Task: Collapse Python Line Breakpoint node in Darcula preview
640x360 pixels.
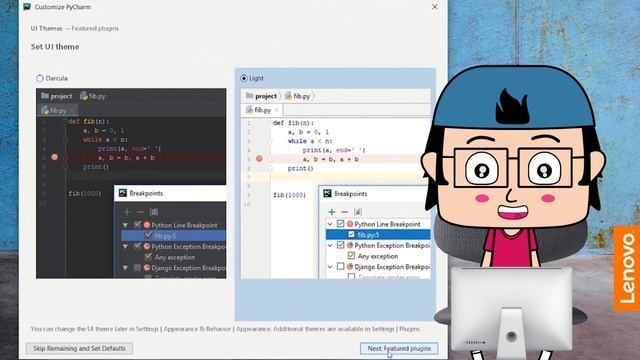Action: 125,225
